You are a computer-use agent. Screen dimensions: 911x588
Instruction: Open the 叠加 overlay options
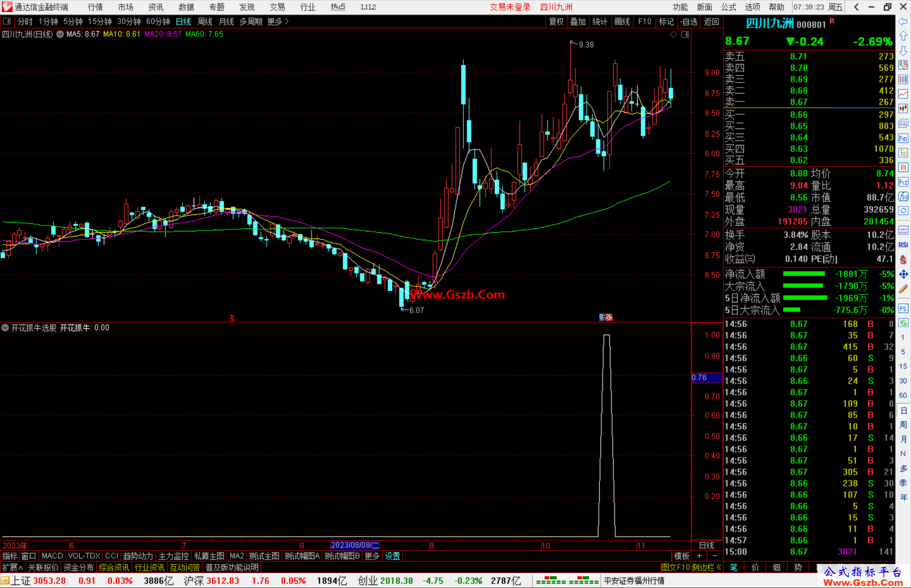tap(578, 21)
